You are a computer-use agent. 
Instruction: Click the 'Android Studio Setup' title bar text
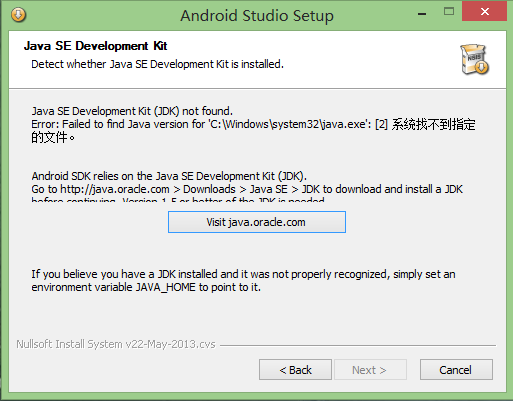tap(257, 15)
